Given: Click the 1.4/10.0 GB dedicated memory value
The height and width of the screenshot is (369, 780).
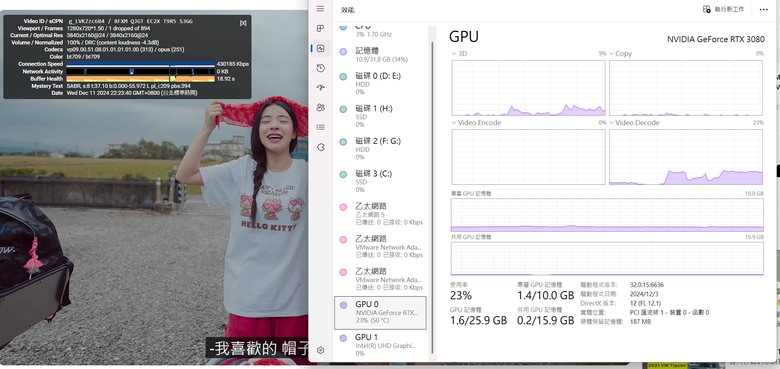Looking at the screenshot, I should tap(546, 295).
